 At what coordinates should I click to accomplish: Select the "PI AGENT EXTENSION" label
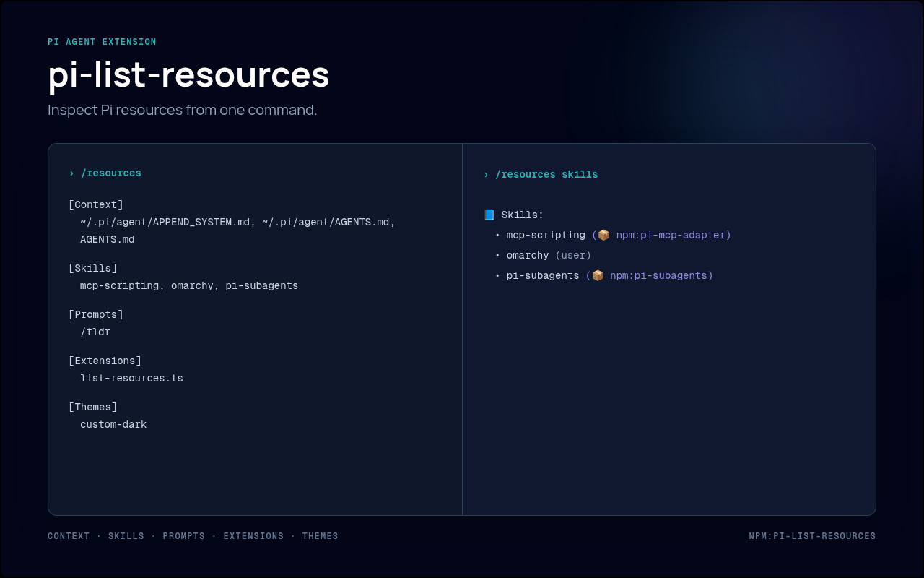(x=102, y=42)
